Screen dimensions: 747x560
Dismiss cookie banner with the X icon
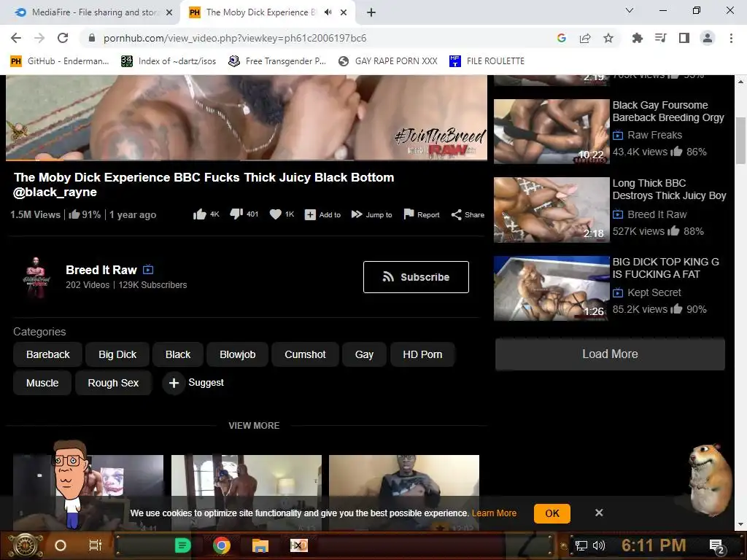[x=599, y=513]
